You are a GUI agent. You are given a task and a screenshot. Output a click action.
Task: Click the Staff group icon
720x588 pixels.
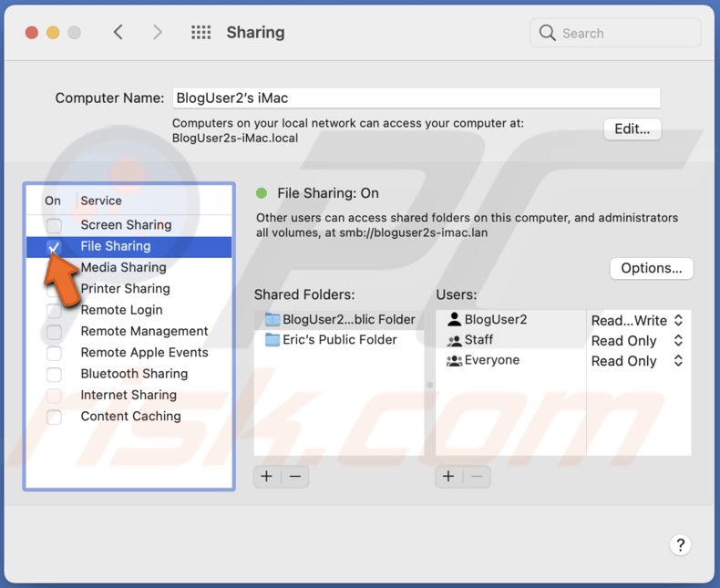(454, 340)
